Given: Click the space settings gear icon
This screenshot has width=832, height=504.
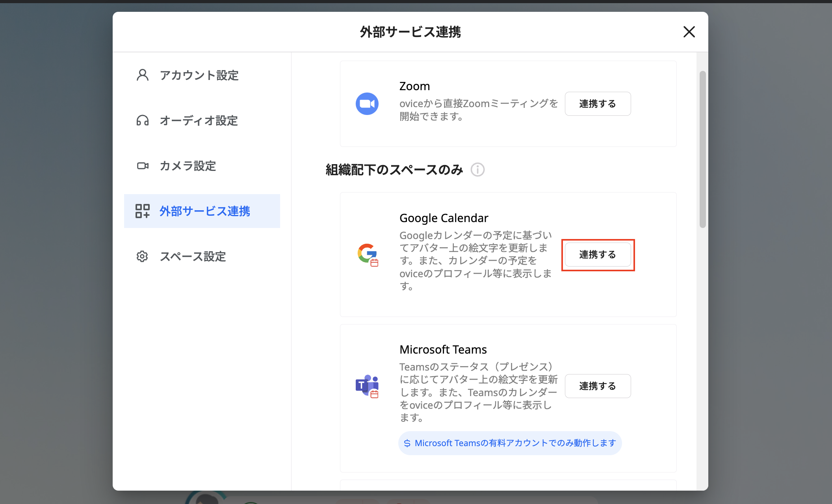Looking at the screenshot, I should 142,256.
